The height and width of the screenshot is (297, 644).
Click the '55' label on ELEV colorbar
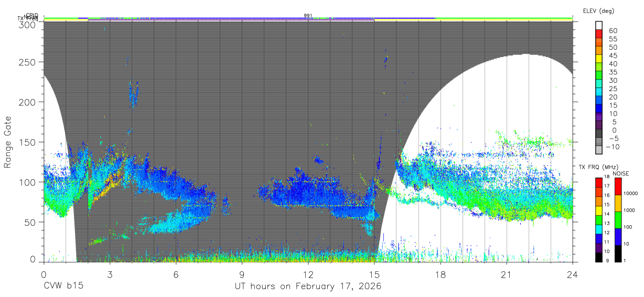pos(613,39)
